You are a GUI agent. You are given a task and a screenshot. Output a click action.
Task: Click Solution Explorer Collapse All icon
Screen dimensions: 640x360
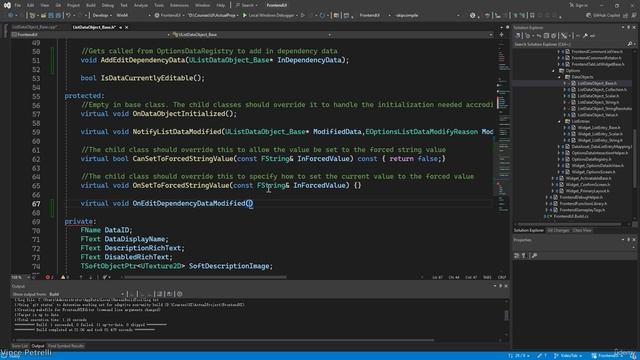[x=546, y=36]
